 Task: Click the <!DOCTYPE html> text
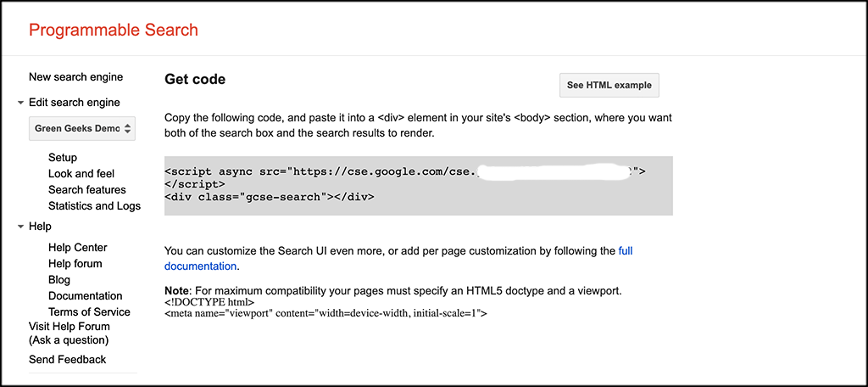[x=209, y=302]
